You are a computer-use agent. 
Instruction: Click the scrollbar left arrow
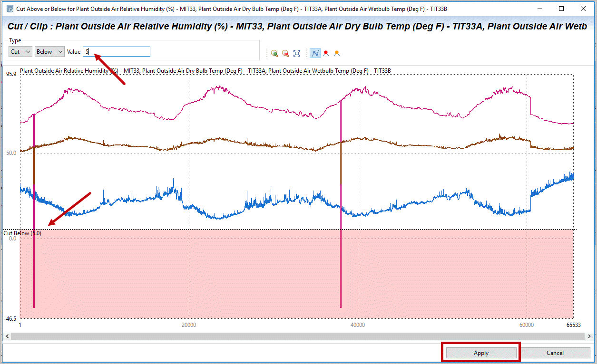point(6,336)
